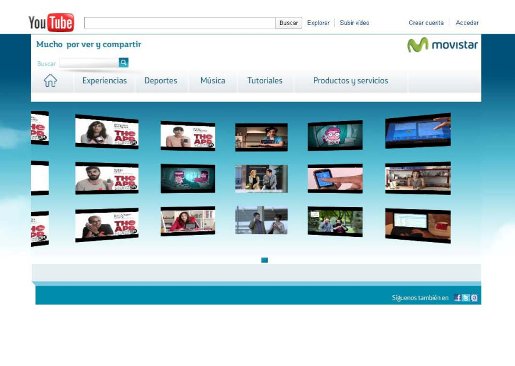Select Productos y servicios tab

[x=351, y=81]
